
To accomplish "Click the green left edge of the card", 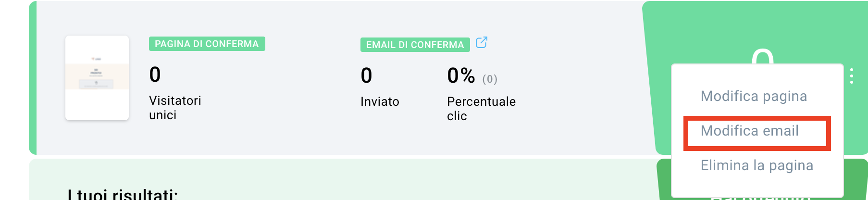I will pyautogui.click(x=33, y=78).
